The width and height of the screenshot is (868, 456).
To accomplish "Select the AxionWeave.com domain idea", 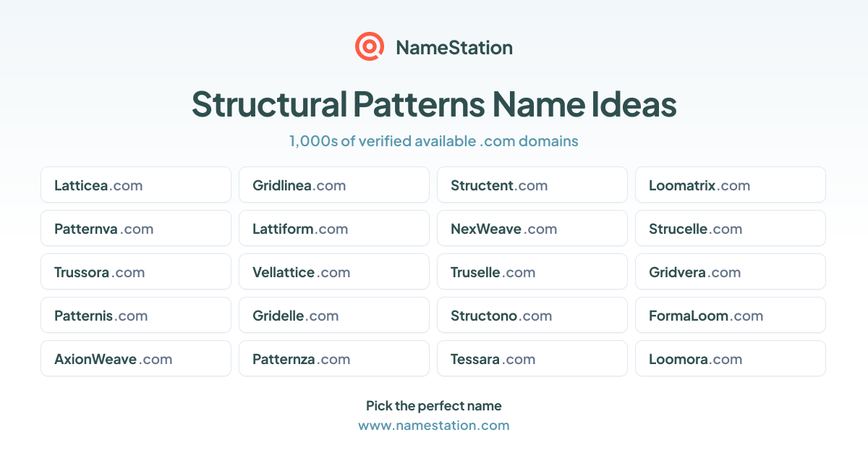I will 136,358.
